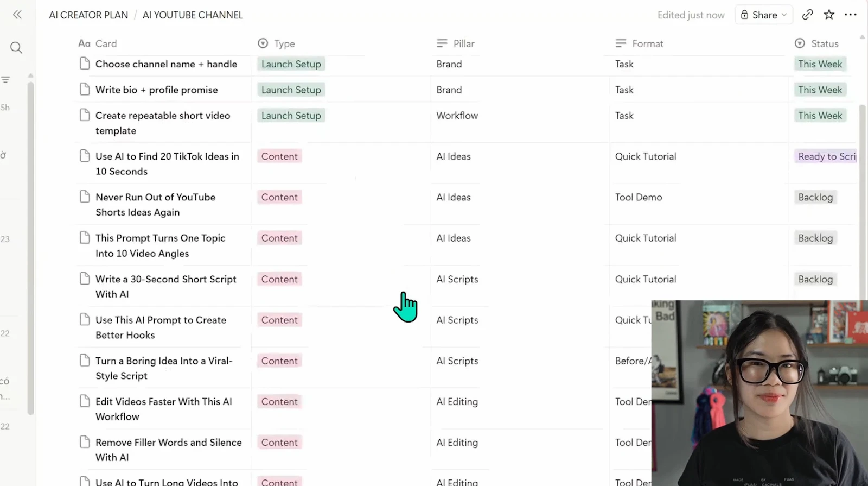This screenshot has width=868, height=486.
Task: Click AI Ideas pillar in TikTok Ideas row
Action: pyautogui.click(x=454, y=156)
